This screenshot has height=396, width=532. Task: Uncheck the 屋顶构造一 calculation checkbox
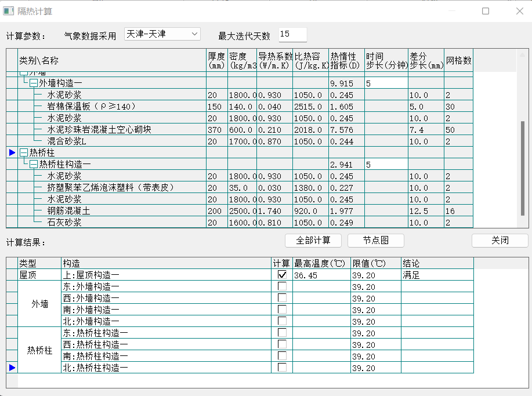point(282,275)
